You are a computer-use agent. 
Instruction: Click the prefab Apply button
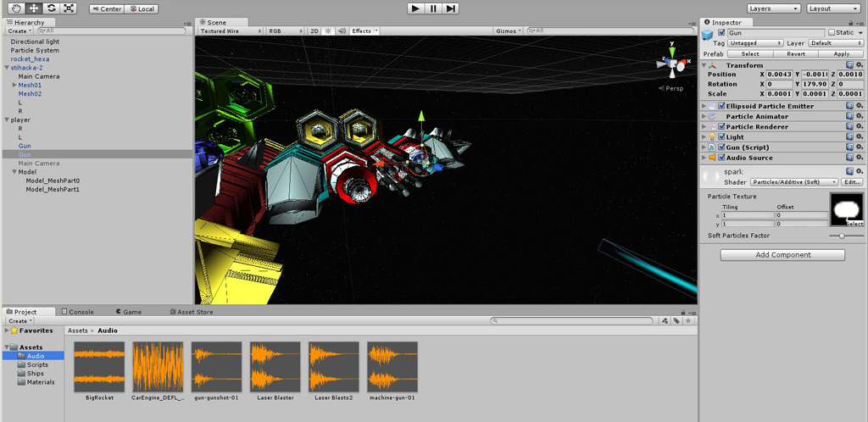(x=841, y=53)
